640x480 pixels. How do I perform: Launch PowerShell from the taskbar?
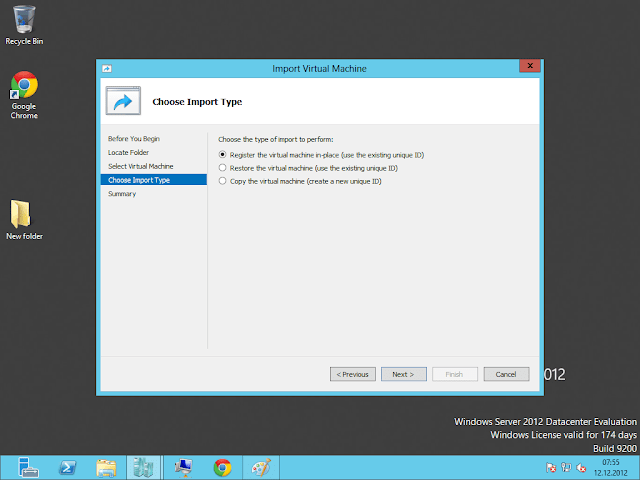[68, 467]
